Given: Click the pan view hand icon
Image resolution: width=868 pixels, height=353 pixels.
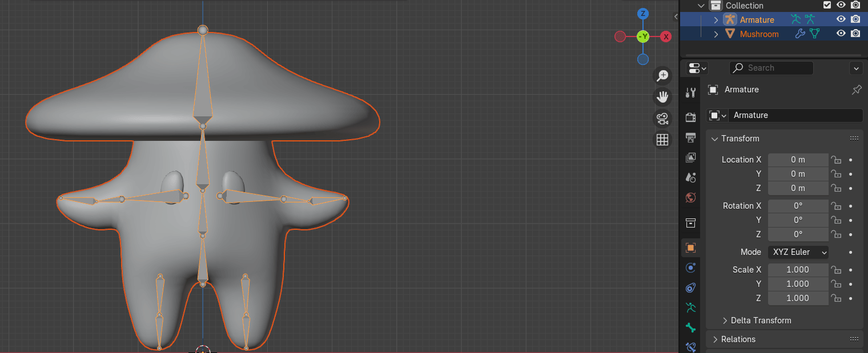Looking at the screenshot, I should pos(662,97).
